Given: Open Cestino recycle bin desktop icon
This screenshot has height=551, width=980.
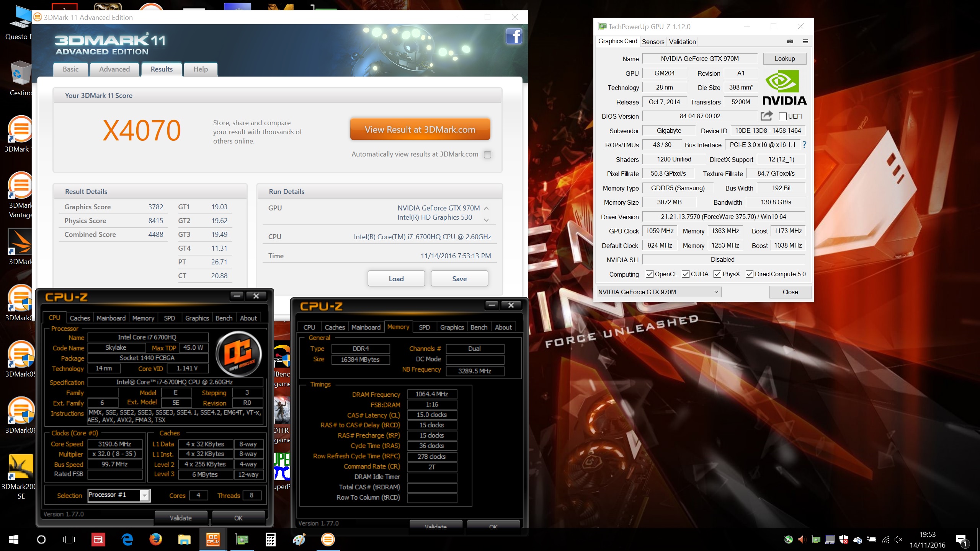Looking at the screenshot, I should 20,78.
